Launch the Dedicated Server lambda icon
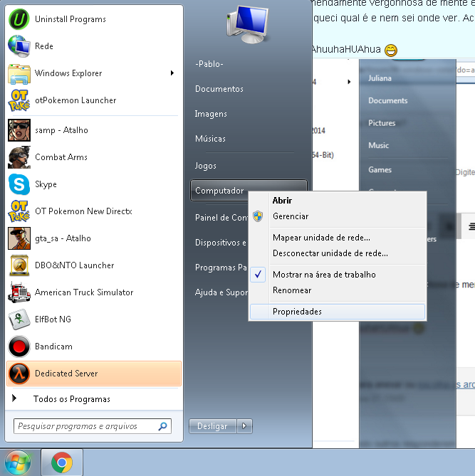Viewport: 475px width, 476px height. tap(19, 374)
